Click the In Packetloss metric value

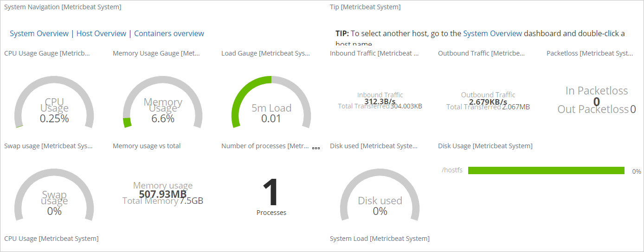597,101
